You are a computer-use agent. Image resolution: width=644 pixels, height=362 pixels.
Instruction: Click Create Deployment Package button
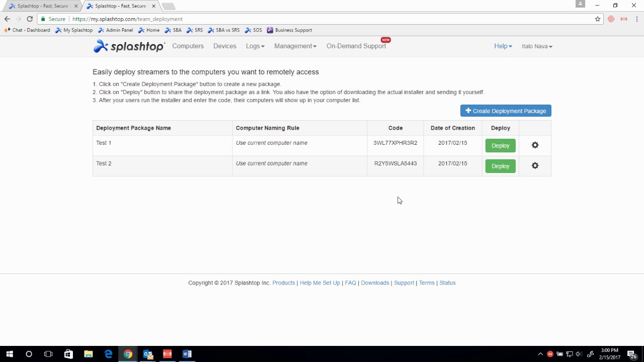[x=506, y=111]
